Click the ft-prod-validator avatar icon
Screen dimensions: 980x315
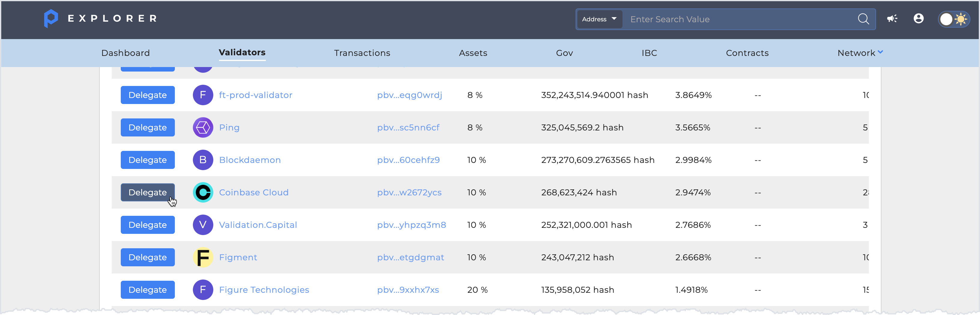[203, 95]
